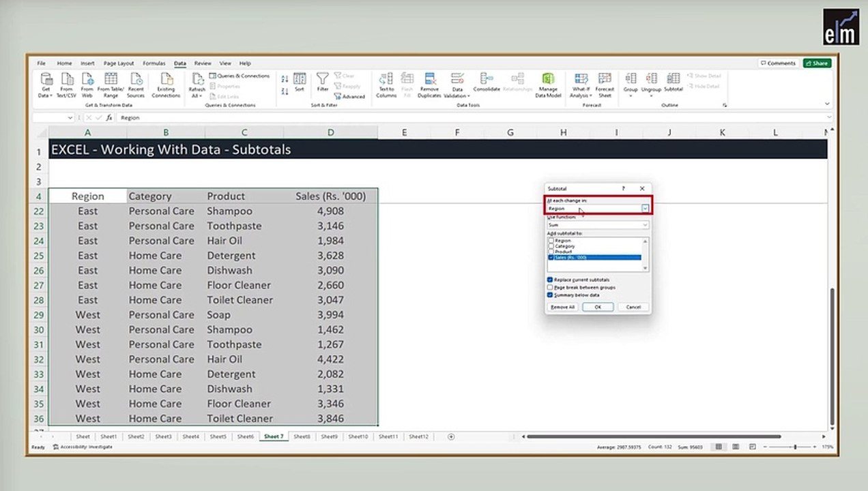Switch to the Home ribbon tab

[x=64, y=63]
